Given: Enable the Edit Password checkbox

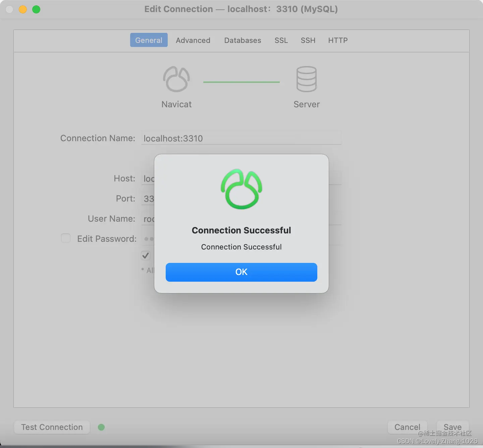Looking at the screenshot, I should pos(66,238).
